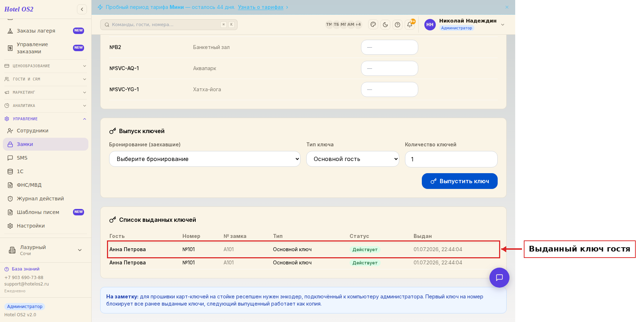This screenshot has height=322, width=644.
Task: Open notifications via the bell icon
Action: coord(410,25)
